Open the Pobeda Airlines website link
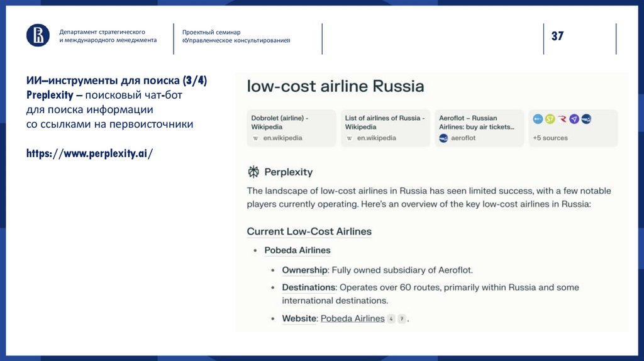 click(x=352, y=318)
